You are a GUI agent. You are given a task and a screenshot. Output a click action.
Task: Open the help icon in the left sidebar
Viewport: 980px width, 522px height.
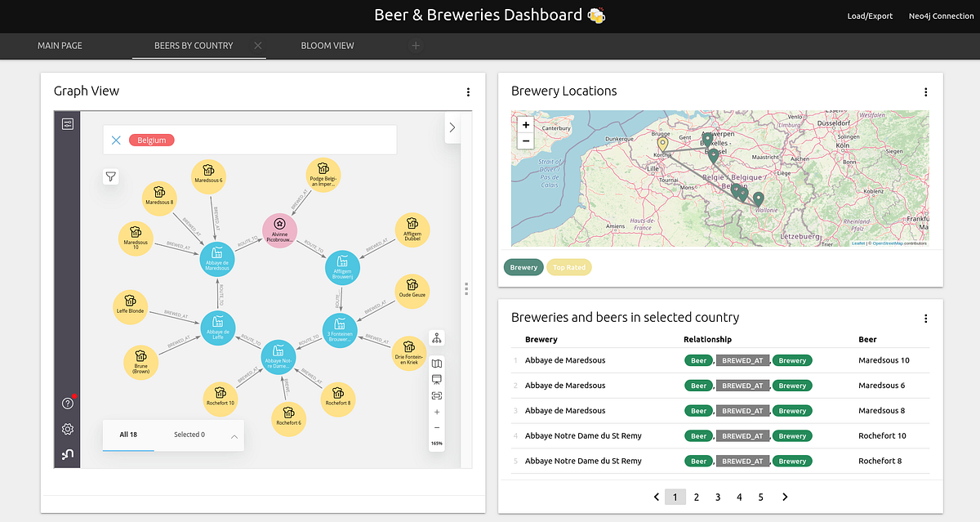[x=67, y=403]
